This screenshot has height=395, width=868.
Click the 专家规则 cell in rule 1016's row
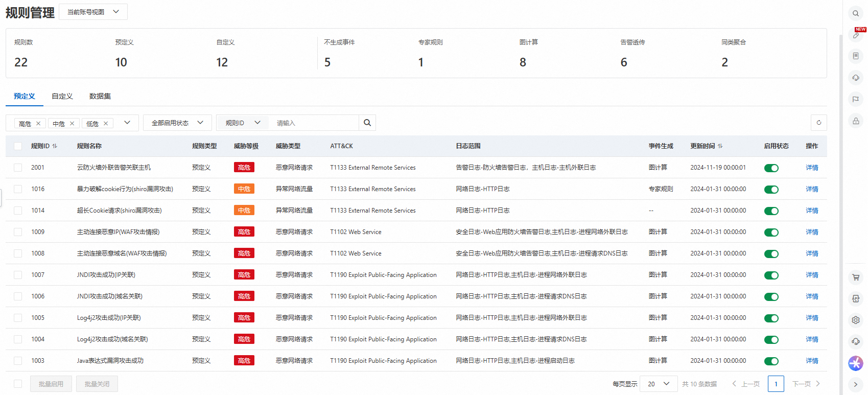coord(661,189)
